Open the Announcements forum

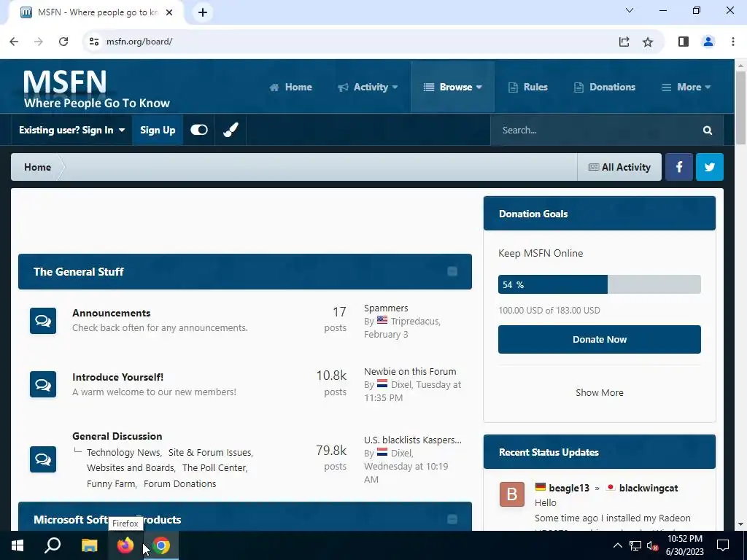pos(112,313)
